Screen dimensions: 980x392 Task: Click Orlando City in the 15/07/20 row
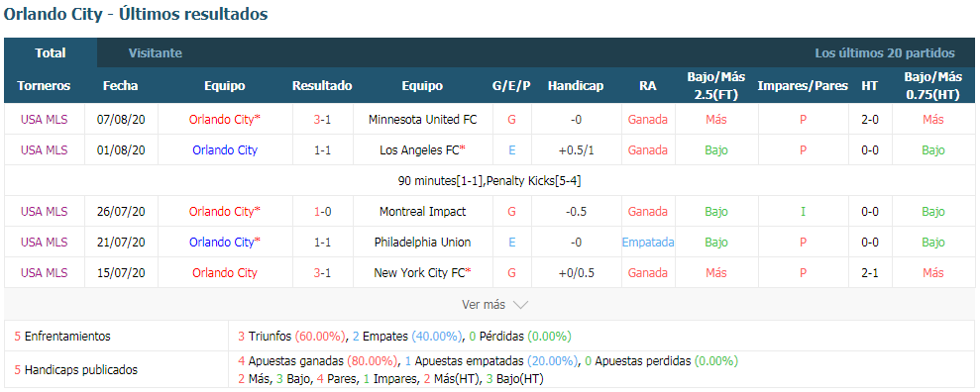(224, 272)
